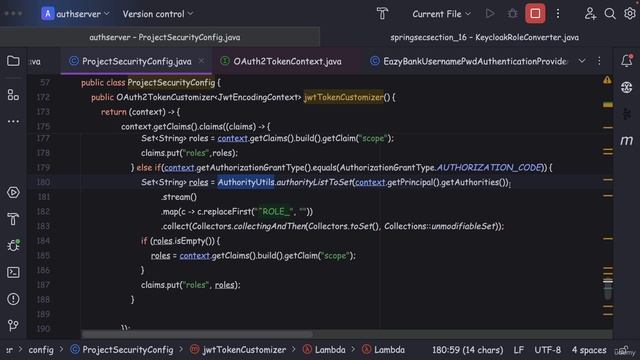Change the LF line separator
Screen dimensions: 640x360
click(518, 350)
